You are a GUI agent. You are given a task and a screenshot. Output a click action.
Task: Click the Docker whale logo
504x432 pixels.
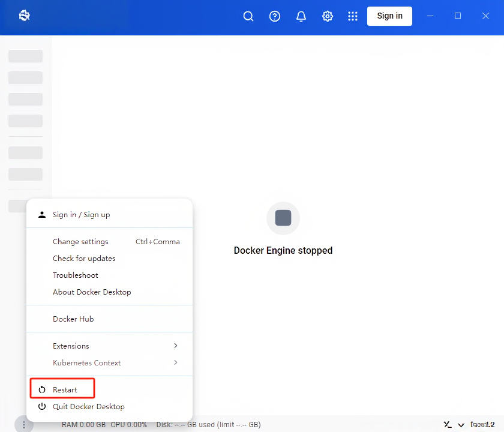[x=24, y=16]
